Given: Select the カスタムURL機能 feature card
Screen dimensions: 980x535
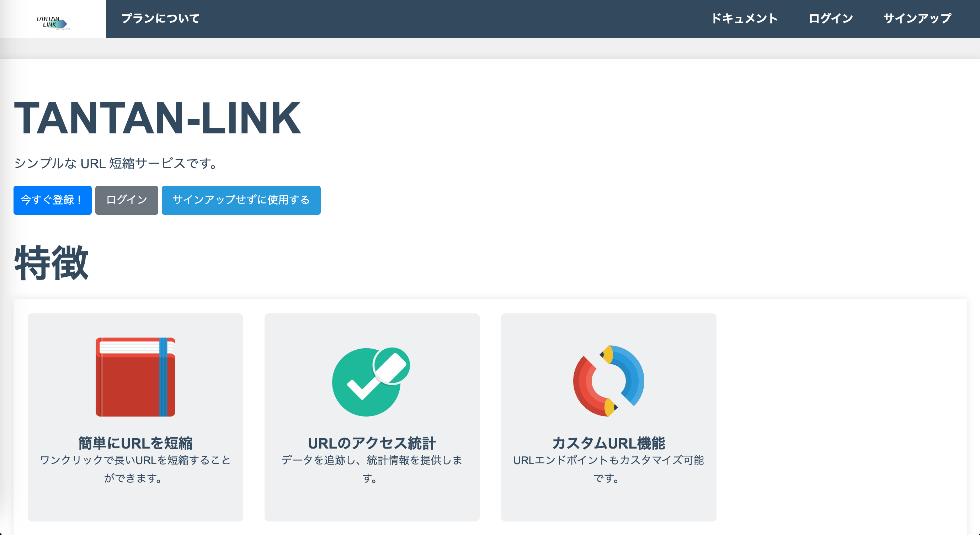Looking at the screenshot, I should pyautogui.click(x=609, y=417).
